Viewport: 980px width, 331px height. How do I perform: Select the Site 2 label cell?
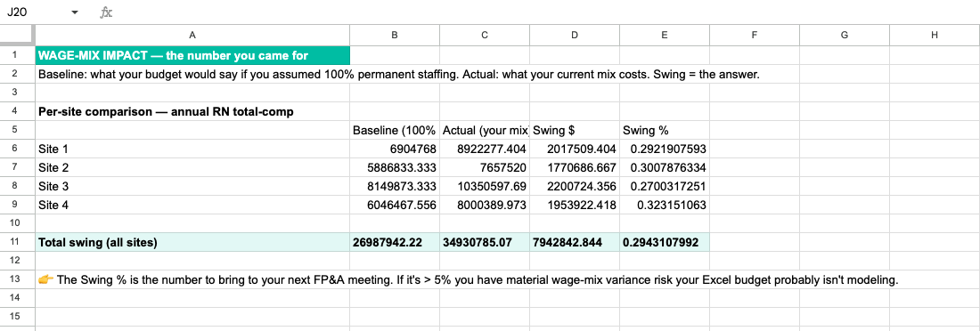(192, 167)
